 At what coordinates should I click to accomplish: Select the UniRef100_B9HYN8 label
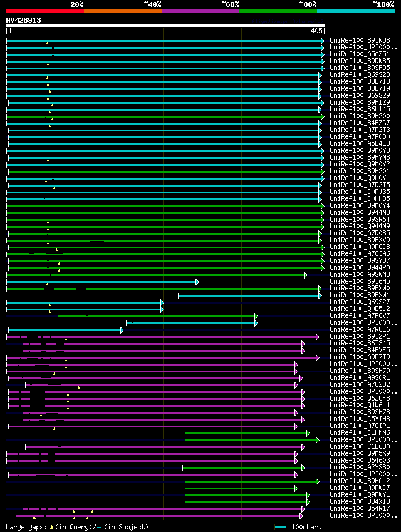360,158
